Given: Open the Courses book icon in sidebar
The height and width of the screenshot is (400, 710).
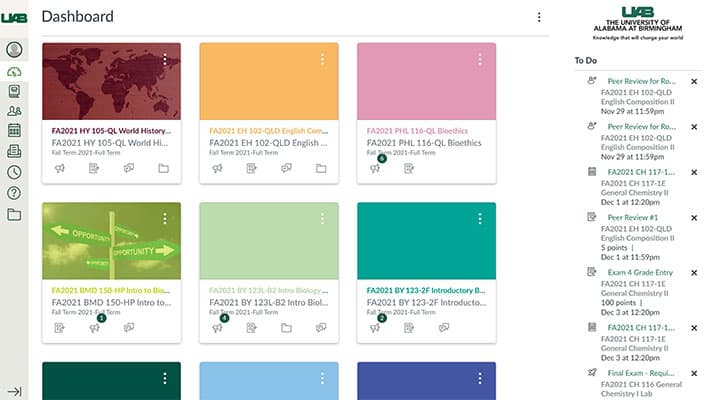Looking at the screenshot, I should tap(14, 92).
